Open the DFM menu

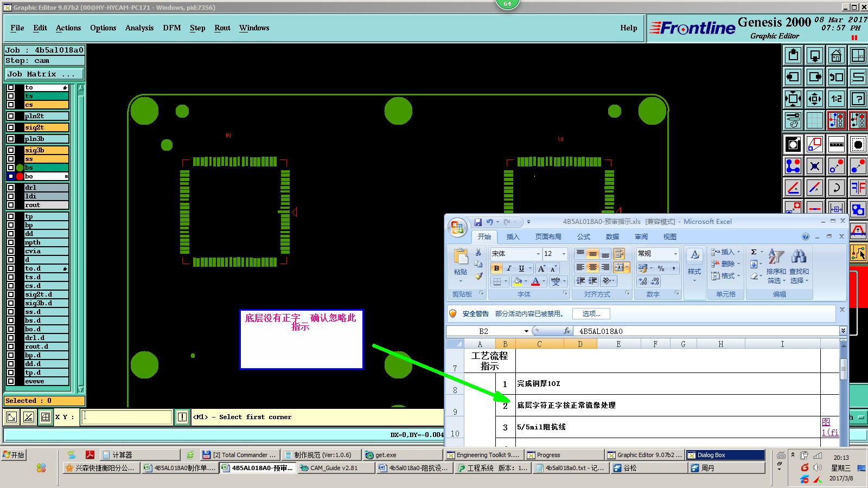coord(172,28)
